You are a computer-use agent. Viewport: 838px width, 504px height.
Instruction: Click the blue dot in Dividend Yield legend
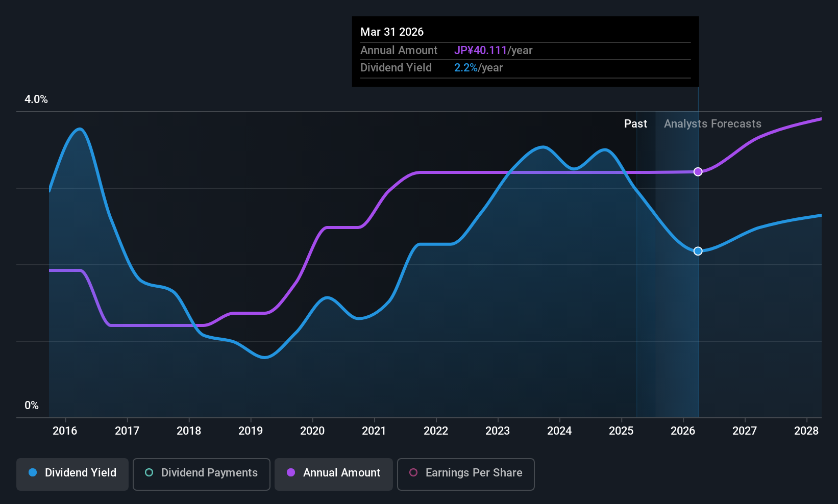point(33,472)
